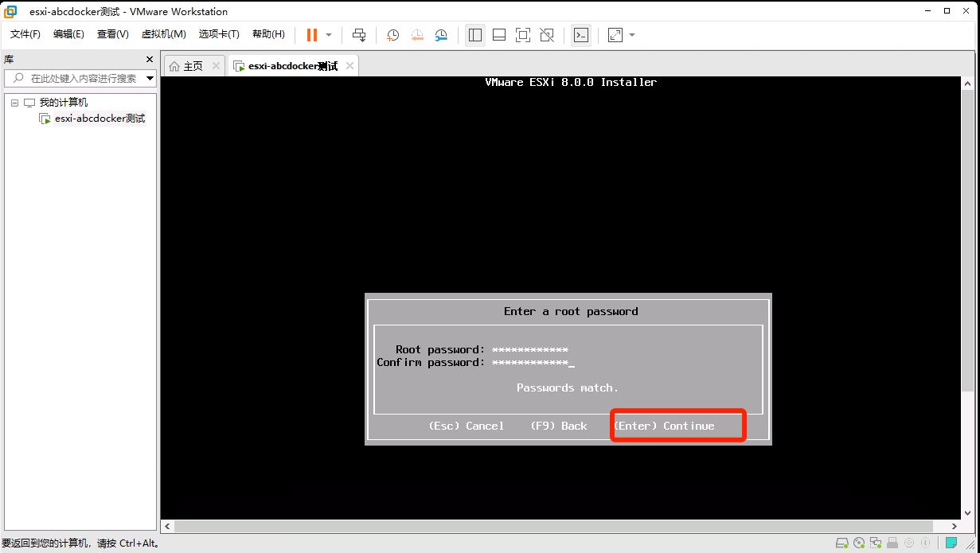Click the (F9) Back option
This screenshot has height=553, width=980.
(x=559, y=426)
